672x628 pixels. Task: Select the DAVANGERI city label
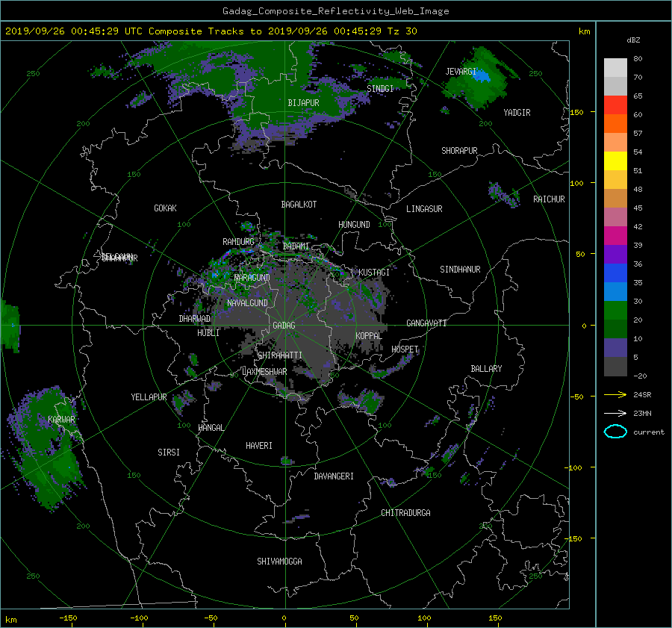tap(334, 476)
